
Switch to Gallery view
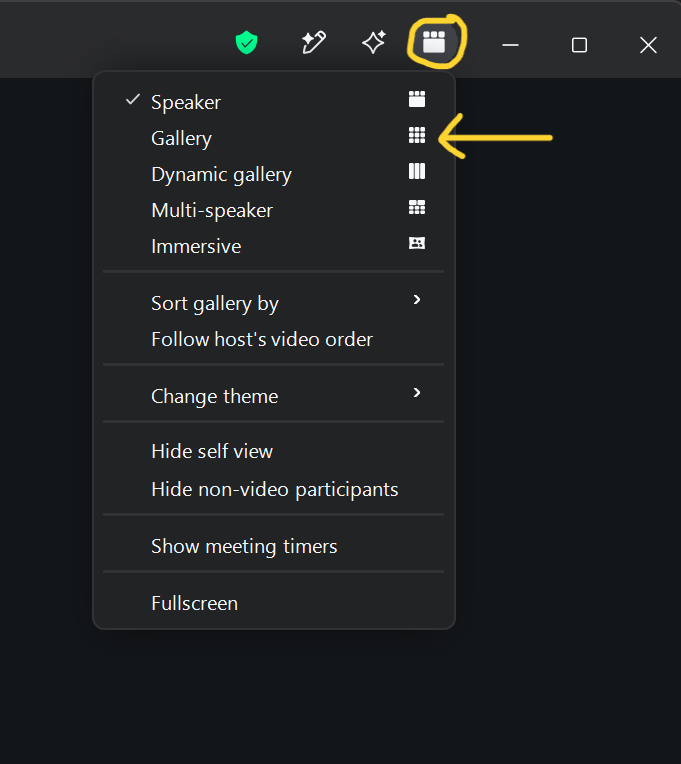274,138
